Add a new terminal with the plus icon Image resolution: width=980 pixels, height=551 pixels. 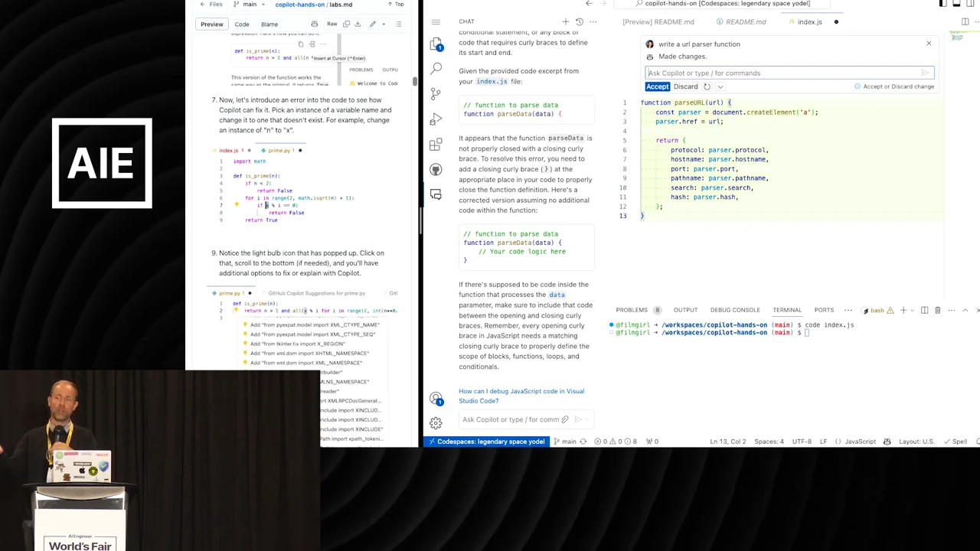tap(903, 310)
